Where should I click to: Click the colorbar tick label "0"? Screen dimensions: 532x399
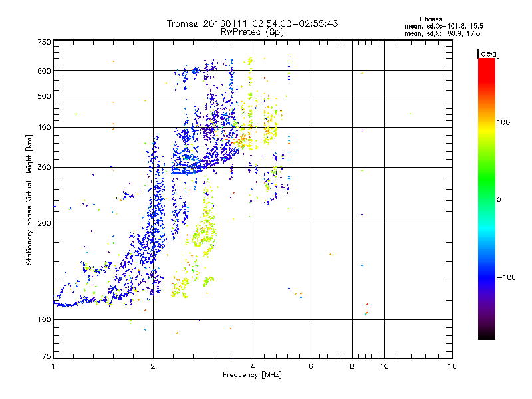(x=498, y=200)
